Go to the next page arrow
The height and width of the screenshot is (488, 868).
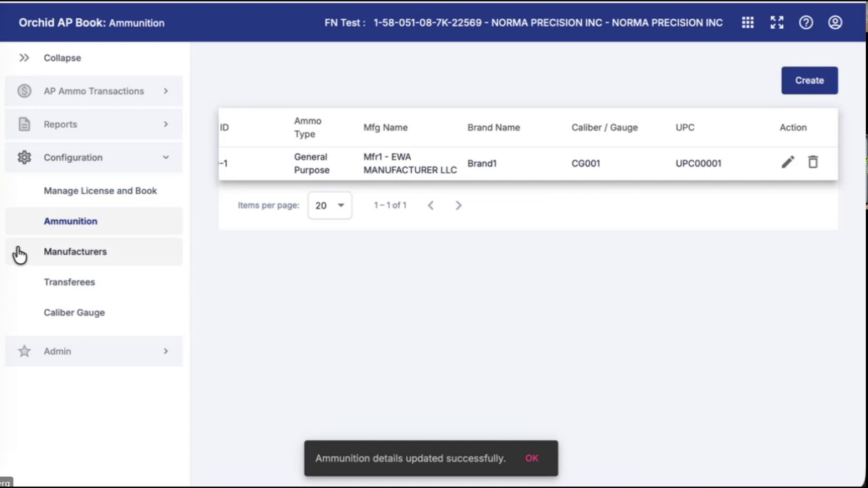tap(458, 205)
